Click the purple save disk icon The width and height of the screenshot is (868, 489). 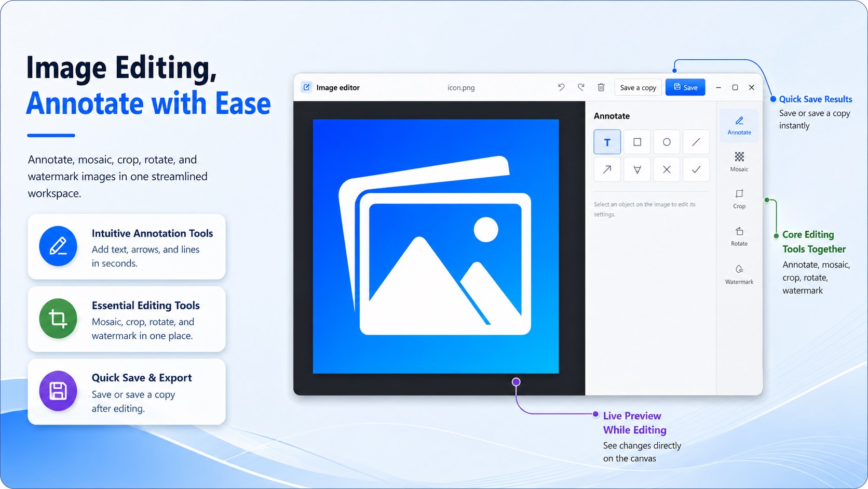[x=58, y=391]
